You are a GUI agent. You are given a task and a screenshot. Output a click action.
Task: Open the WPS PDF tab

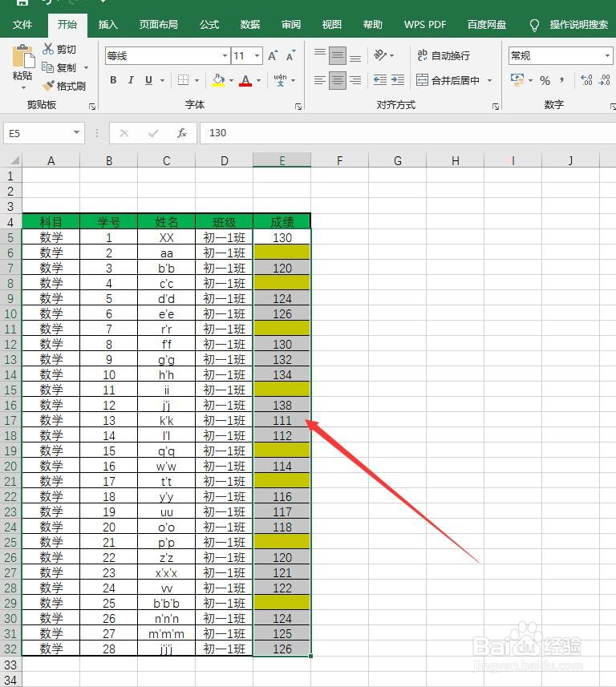click(425, 25)
